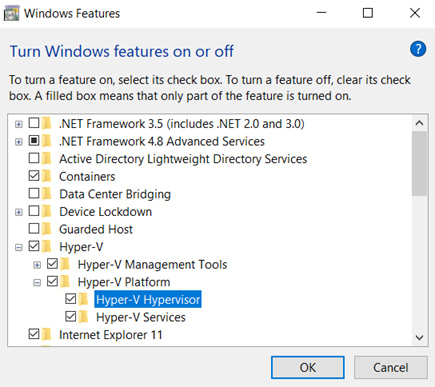
Task: Collapse the Hyper-V Platform node
Action: click(x=37, y=283)
